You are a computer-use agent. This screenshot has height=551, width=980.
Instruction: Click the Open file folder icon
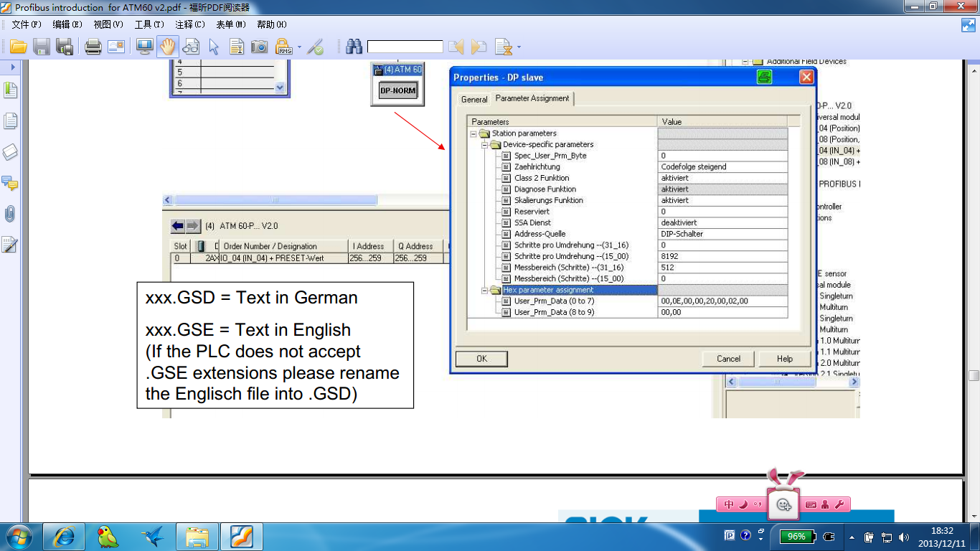coord(18,47)
